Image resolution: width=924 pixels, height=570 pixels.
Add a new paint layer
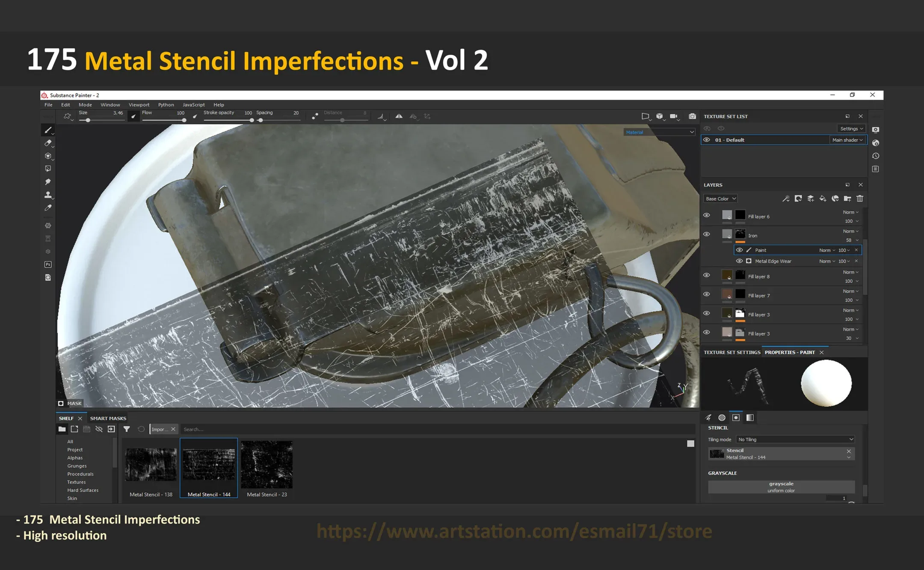tap(811, 199)
